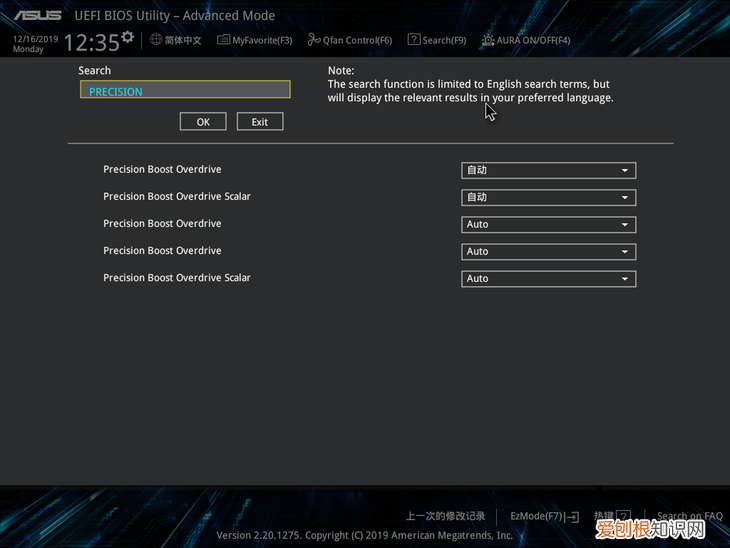Click the clock settings gear icon
The height and width of the screenshot is (548, 730).
tap(127, 37)
